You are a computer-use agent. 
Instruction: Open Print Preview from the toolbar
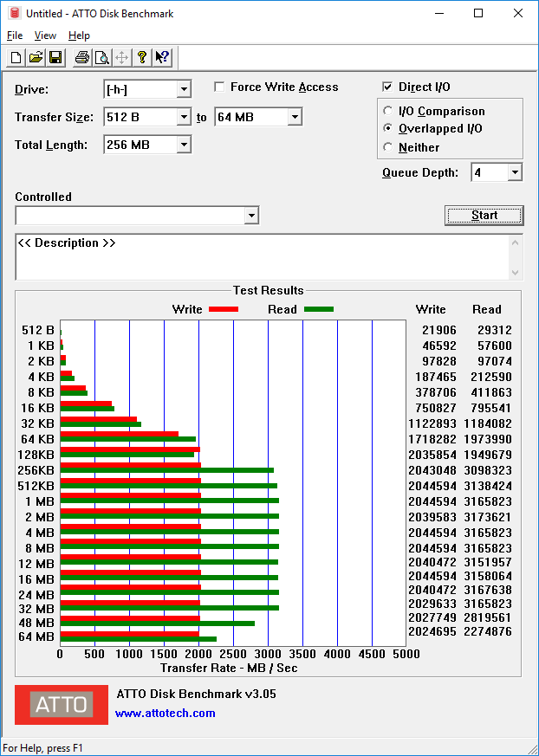(x=101, y=58)
